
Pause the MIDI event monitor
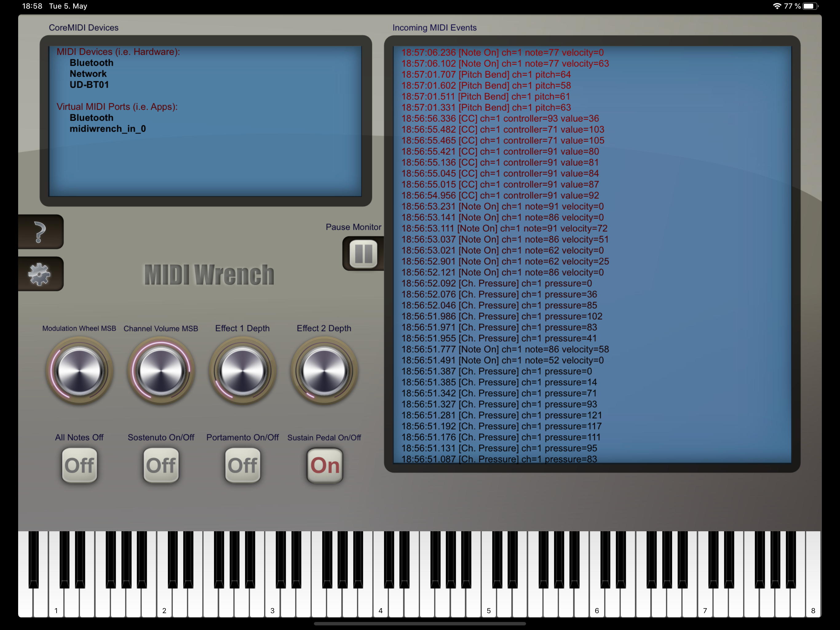(x=363, y=253)
